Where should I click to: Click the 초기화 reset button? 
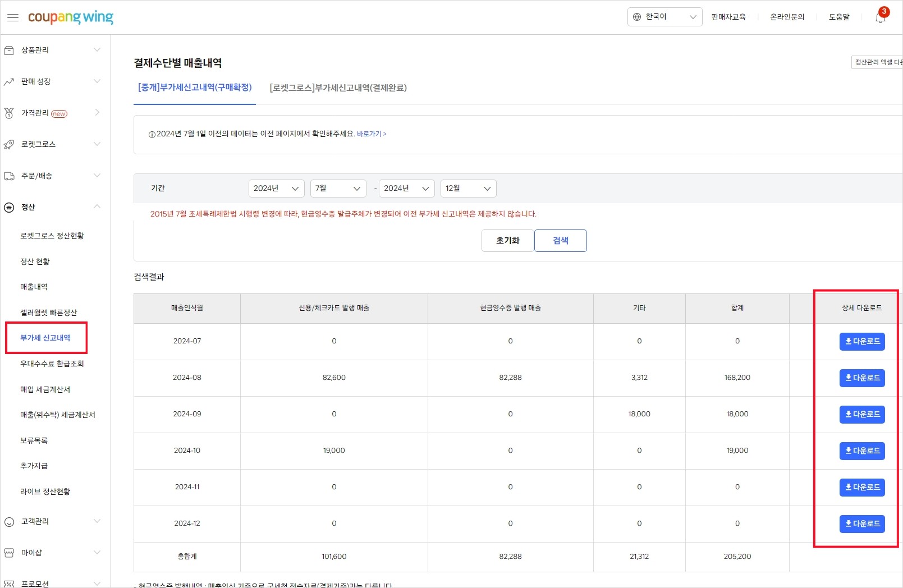tap(508, 241)
